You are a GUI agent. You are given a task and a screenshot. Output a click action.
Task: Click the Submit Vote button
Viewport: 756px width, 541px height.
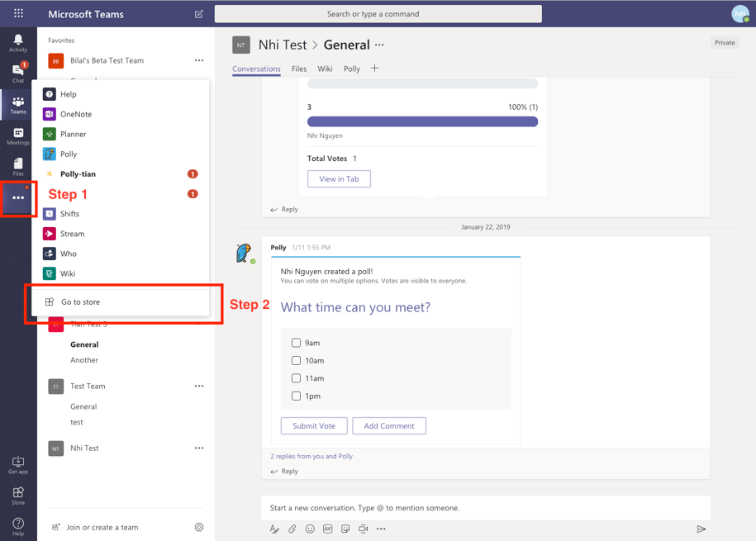pyautogui.click(x=314, y=425)
